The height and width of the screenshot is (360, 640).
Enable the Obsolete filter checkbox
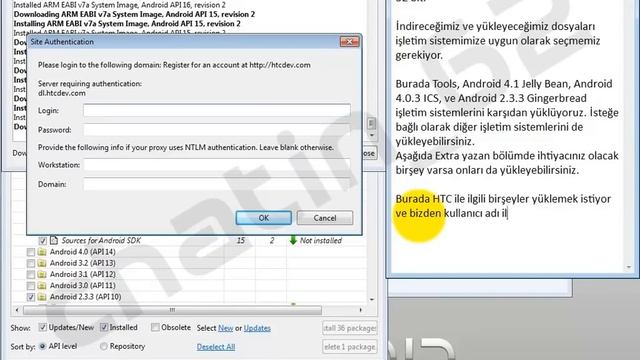155,327
